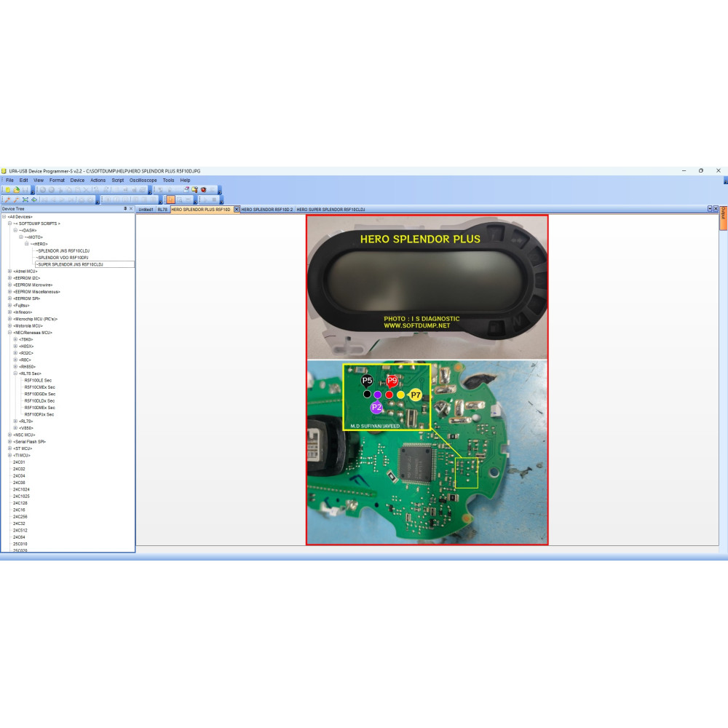Switch to HERO SPLENDOR R5F10D 2 tab
The image size is (728, 728).
click(x=267, y=210)
